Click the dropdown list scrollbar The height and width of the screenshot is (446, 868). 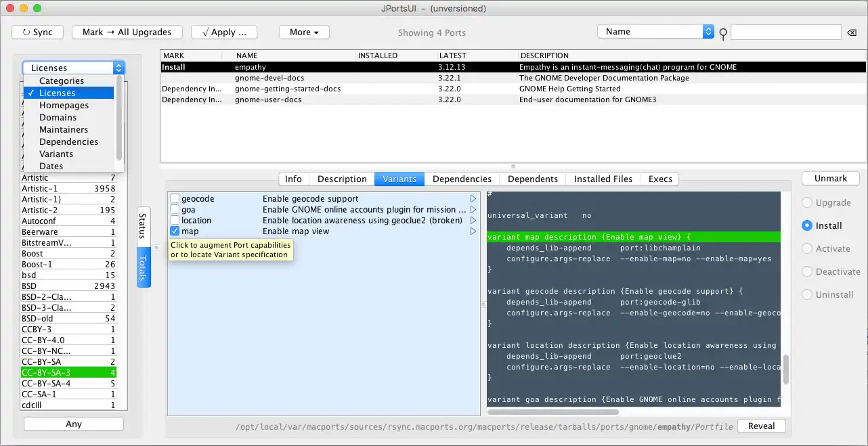[120, 117]
